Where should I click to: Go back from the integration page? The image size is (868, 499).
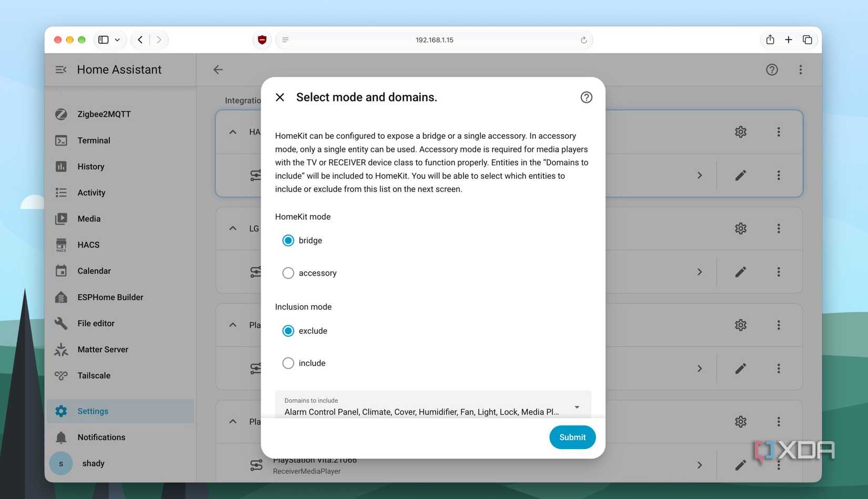click(218, 69)
